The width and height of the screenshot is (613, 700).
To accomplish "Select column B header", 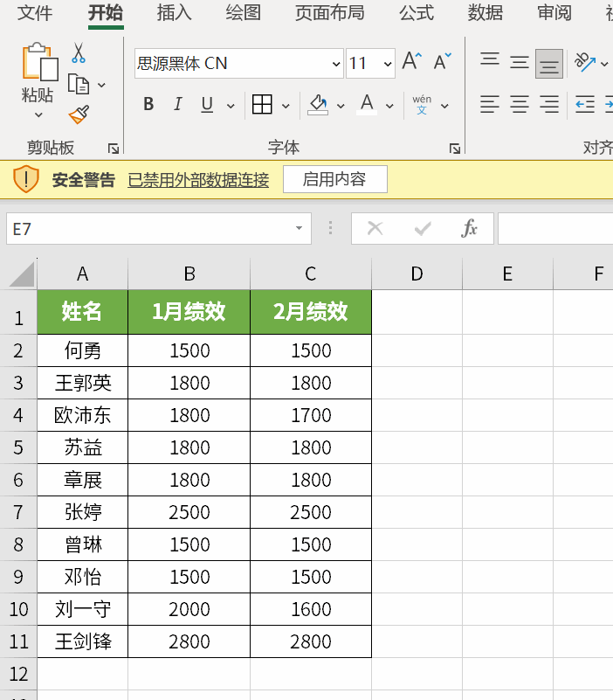I will pos(189,274).
